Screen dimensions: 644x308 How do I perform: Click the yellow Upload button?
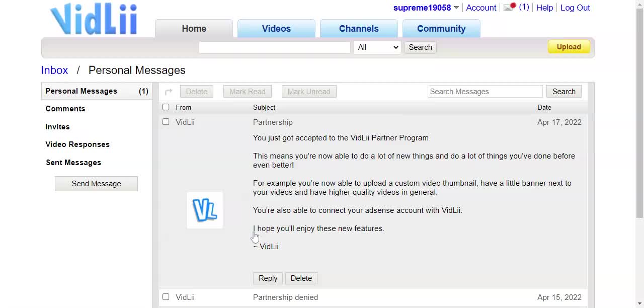(569, 47)
